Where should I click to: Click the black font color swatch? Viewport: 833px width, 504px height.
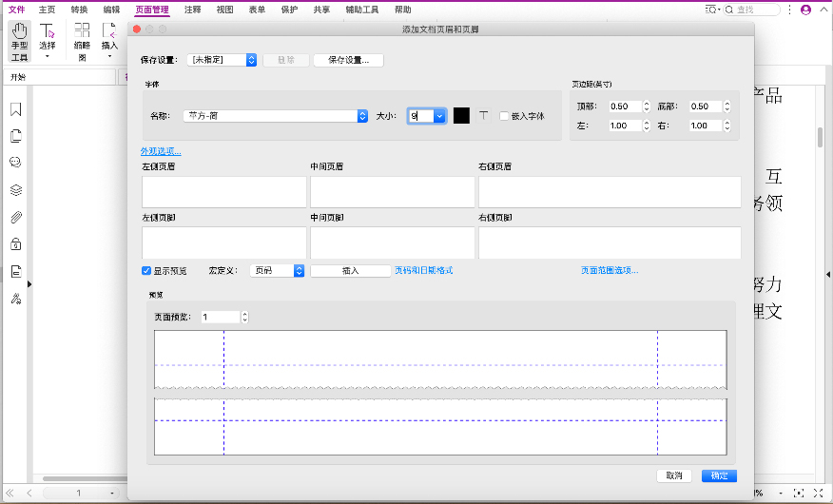(x=461, y=116)
